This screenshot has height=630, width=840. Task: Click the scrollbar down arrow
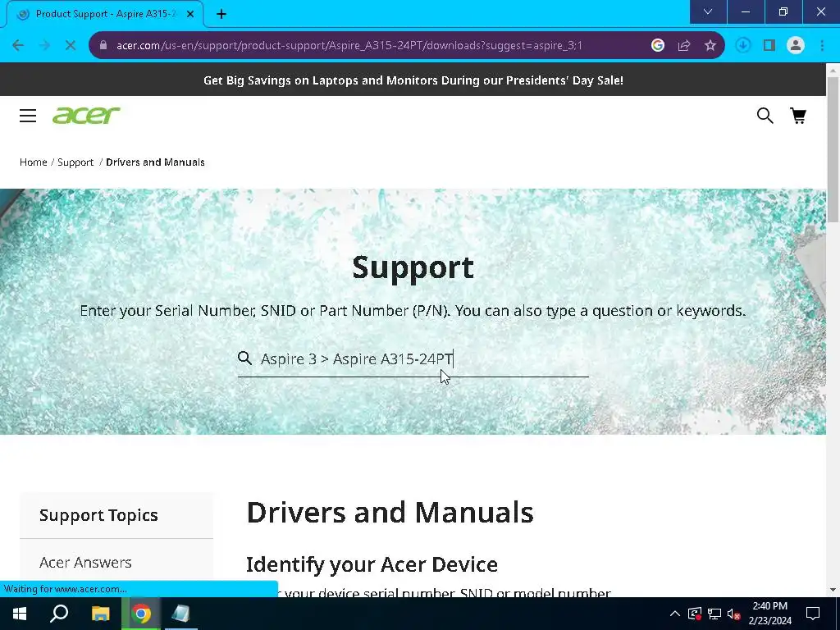[833, 590]
